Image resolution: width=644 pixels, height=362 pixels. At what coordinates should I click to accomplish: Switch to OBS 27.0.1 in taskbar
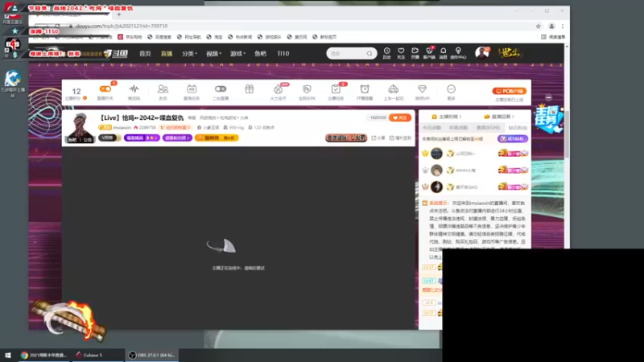click(151, 355)
